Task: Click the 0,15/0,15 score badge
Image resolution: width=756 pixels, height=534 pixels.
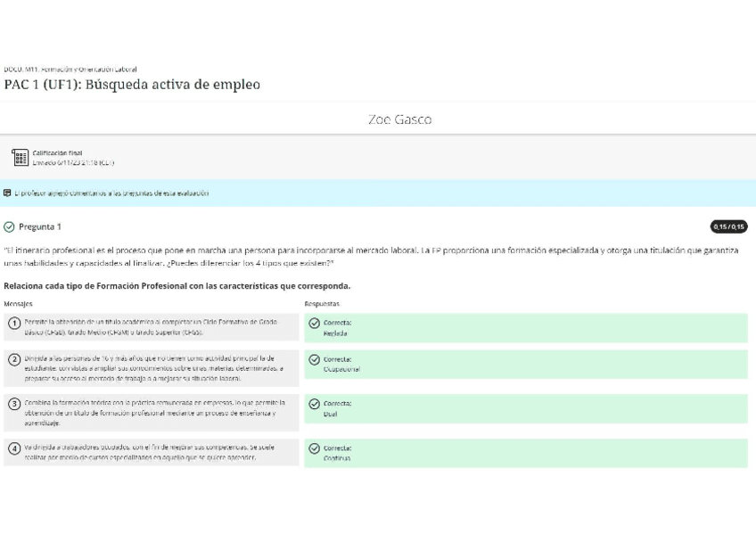Action: tap(729, 226)
